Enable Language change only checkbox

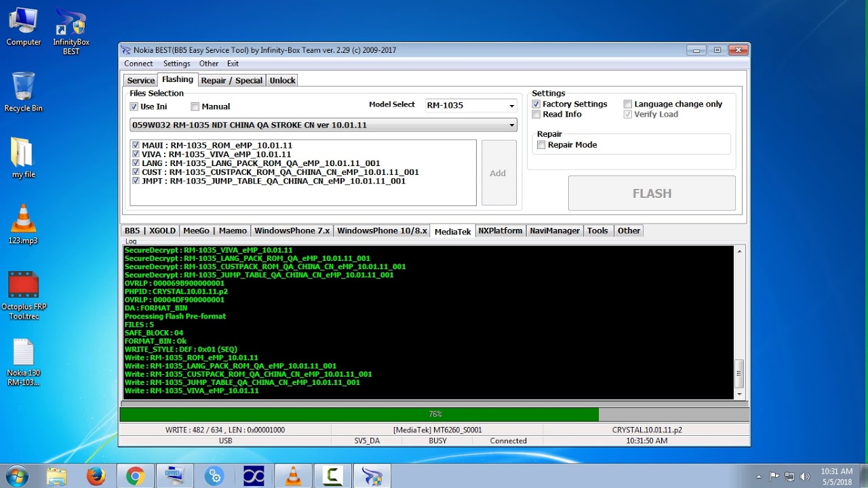(x=628, y=104)
